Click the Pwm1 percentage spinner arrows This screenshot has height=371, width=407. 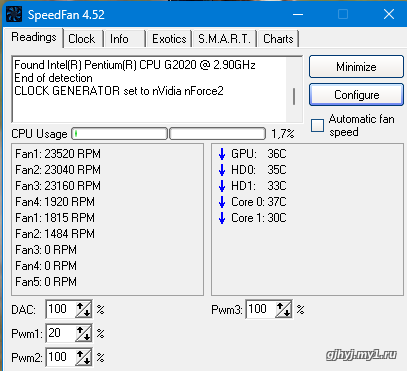point(83,333)
